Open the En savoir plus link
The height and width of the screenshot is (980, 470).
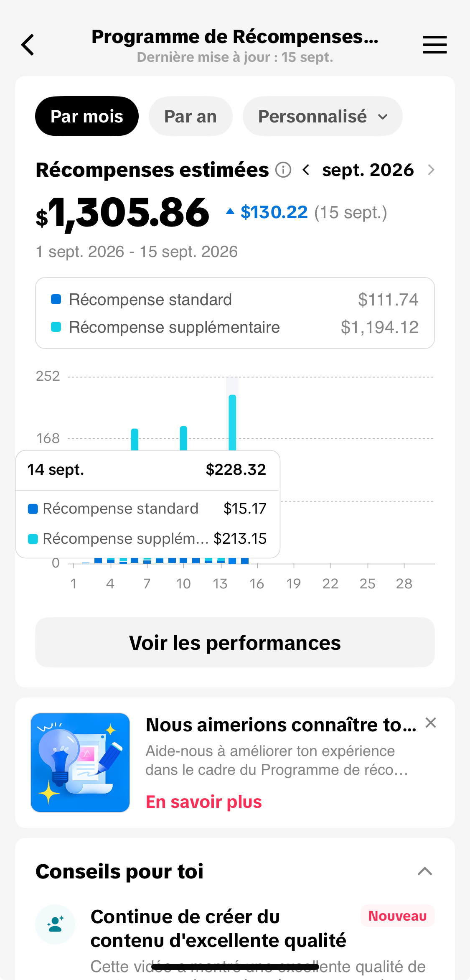point(204,802)
